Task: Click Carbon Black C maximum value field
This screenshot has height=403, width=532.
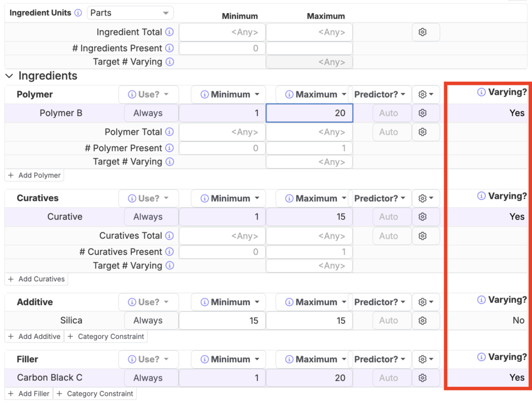Action: tap(310, 378)
